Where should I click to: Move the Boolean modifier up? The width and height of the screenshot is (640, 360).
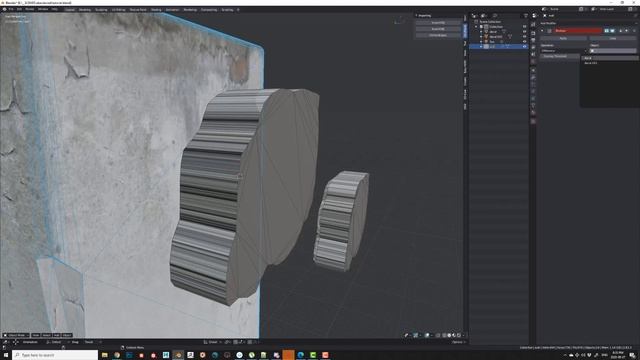click(620, 31)
